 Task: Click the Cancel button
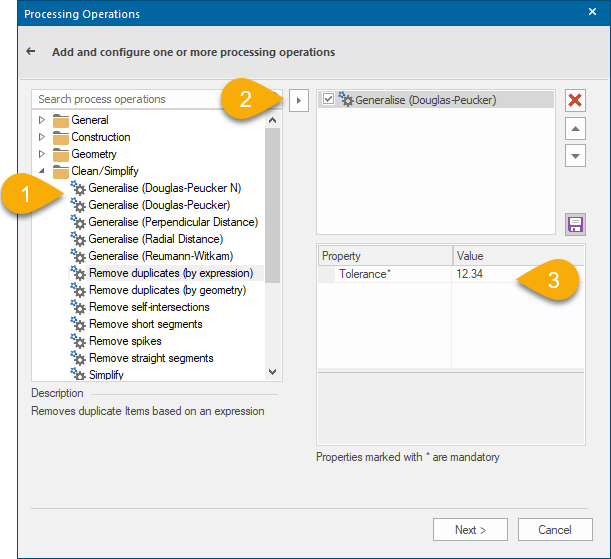coord(554,530)
